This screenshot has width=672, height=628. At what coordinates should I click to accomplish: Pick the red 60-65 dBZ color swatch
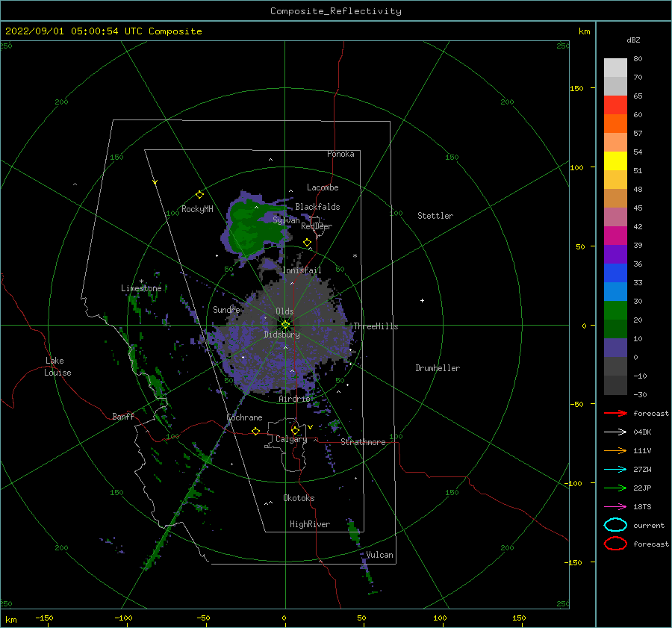[615, 105]
